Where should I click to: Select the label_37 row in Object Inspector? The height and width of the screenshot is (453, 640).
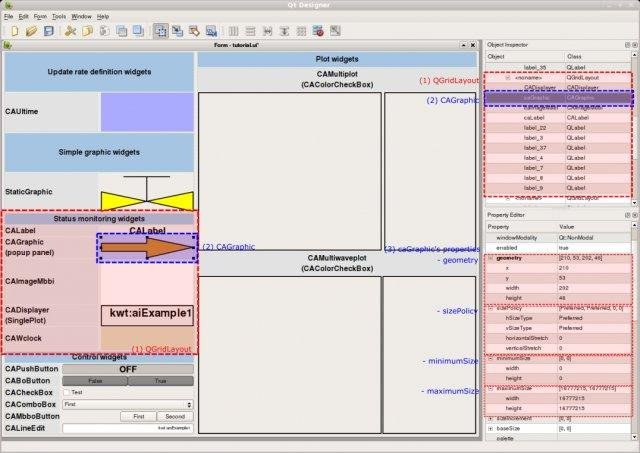tap(558, 148)
